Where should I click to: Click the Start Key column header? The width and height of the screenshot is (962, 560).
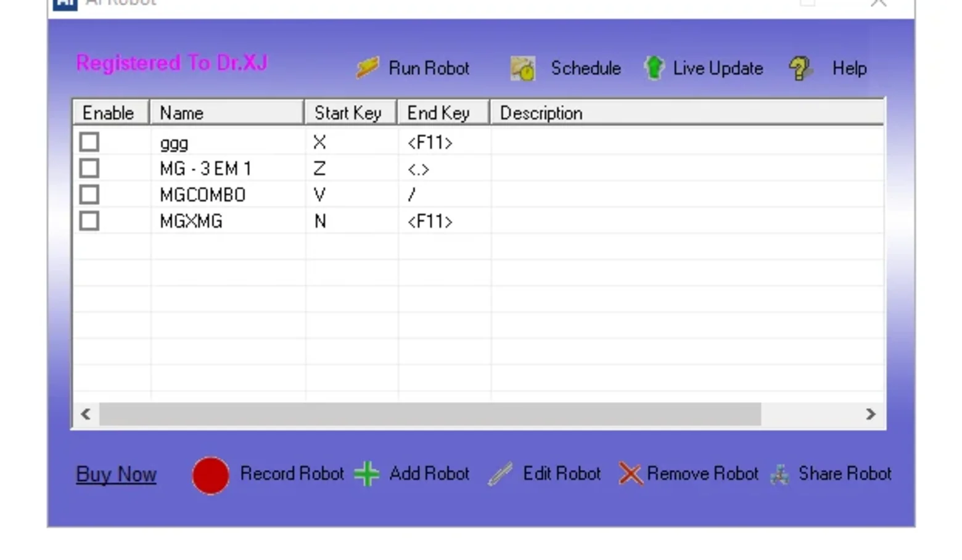(351, 113)
